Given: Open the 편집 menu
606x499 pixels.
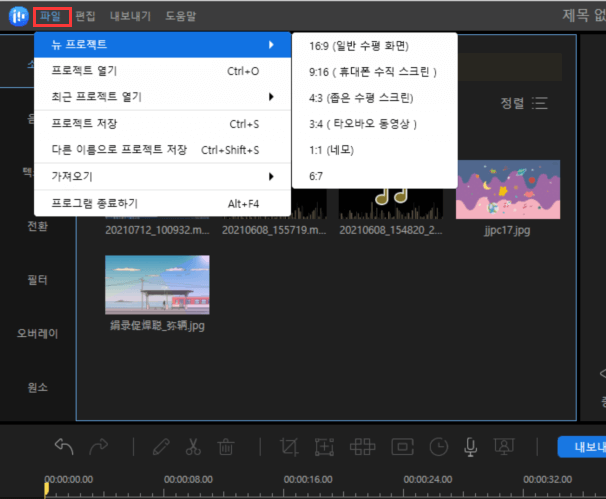Looking at the screenshot, I should point(85,16).
